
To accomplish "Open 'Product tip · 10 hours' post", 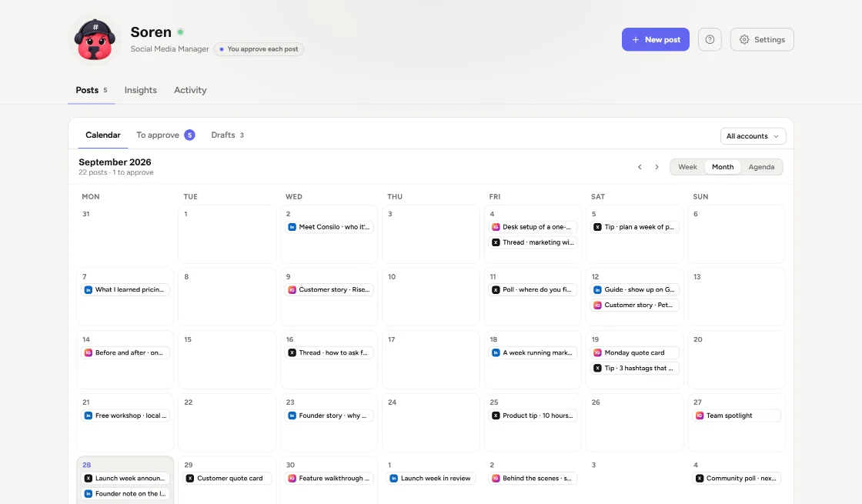I will point(533,416).
